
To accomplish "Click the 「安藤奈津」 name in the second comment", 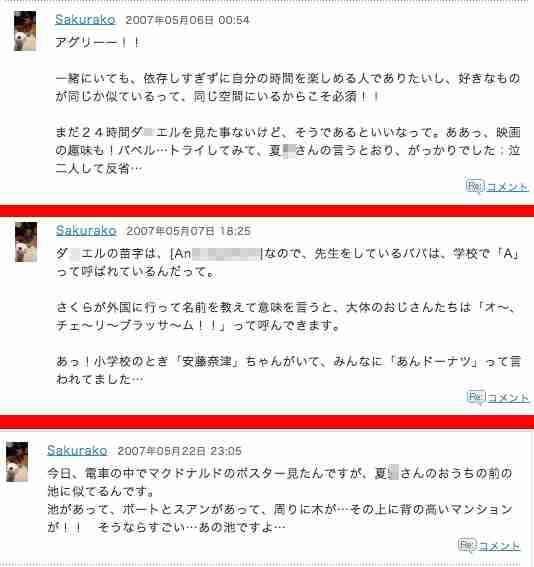I will pyautogui.click(x=207, y=361).
